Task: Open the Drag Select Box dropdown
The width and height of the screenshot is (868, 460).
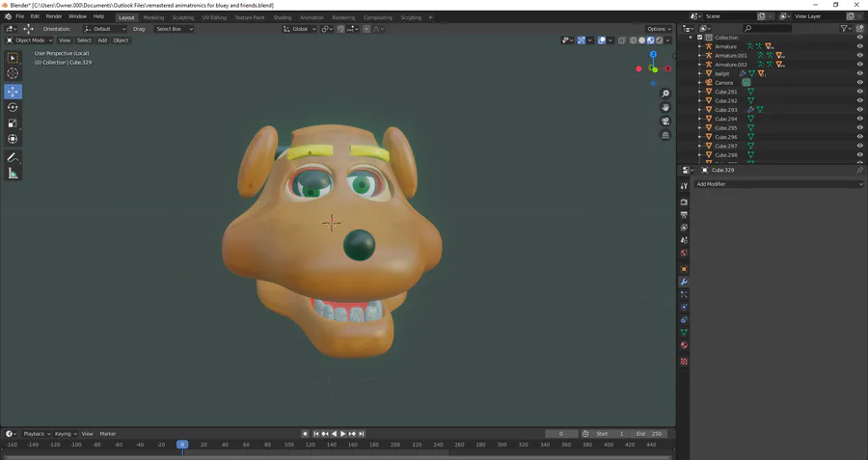Action: point(174,29)
